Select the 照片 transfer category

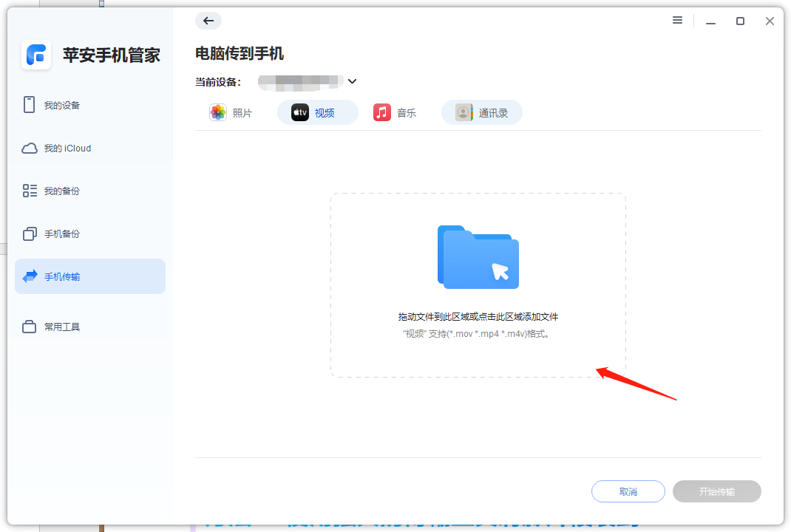[231, 112]
